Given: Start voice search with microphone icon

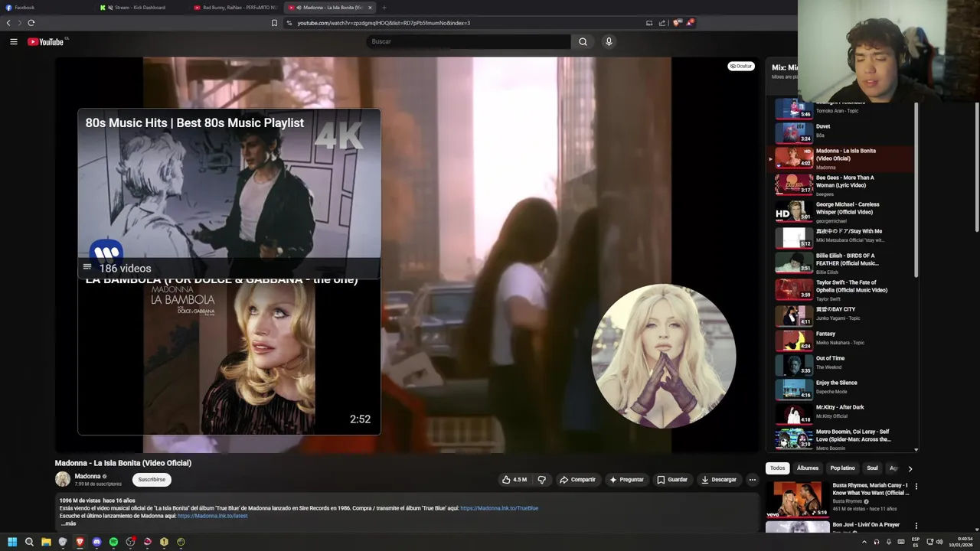Looking at the screenshot, I should 609,41.
